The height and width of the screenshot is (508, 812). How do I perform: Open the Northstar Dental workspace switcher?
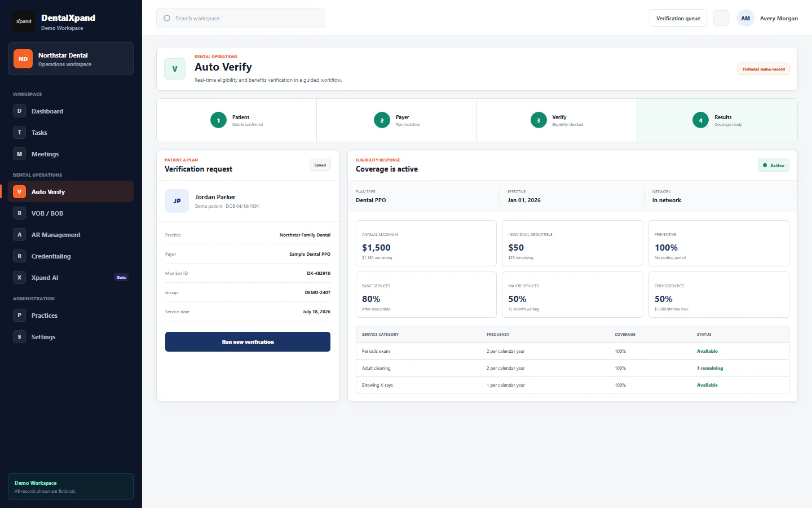click(70, 59)
